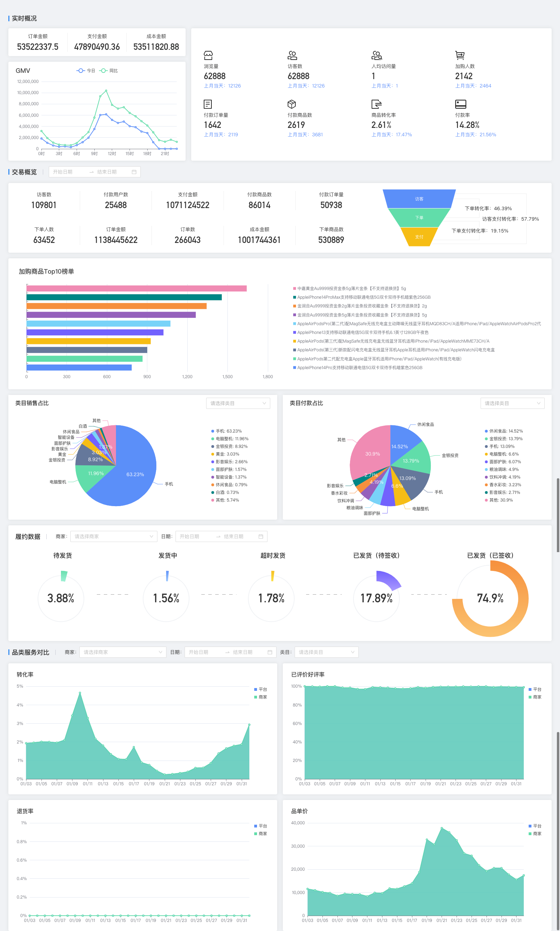The image size is (560, 931).
Task: Click 待发货 3.88% ring gauge
Action: click(x=61, y=598)
